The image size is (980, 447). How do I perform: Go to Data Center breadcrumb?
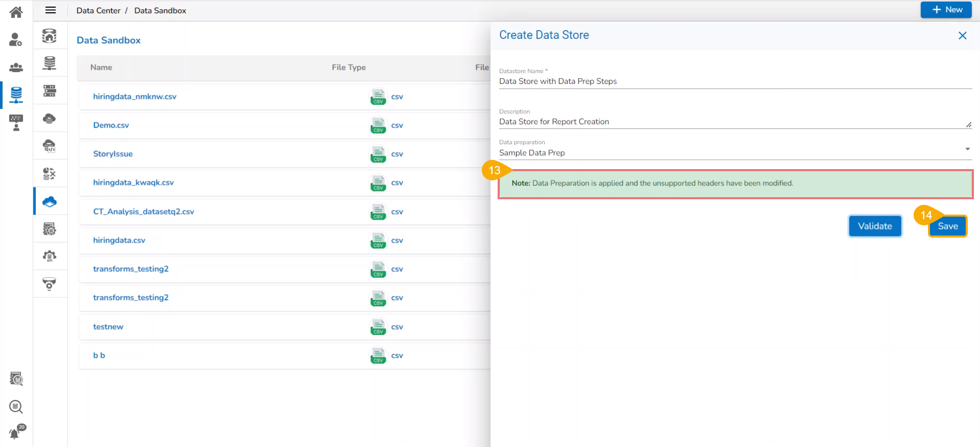click(99, 11)
